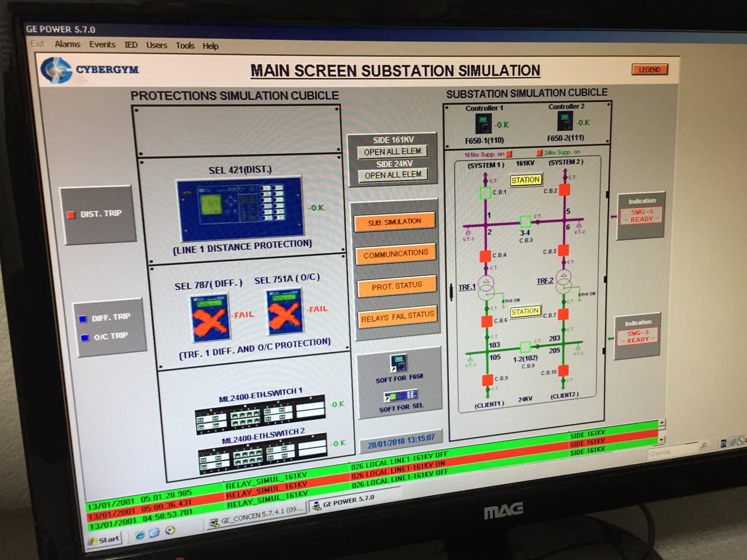Click OPEN ALL ELEM. under SIDE 161KV

coord(393,152)
